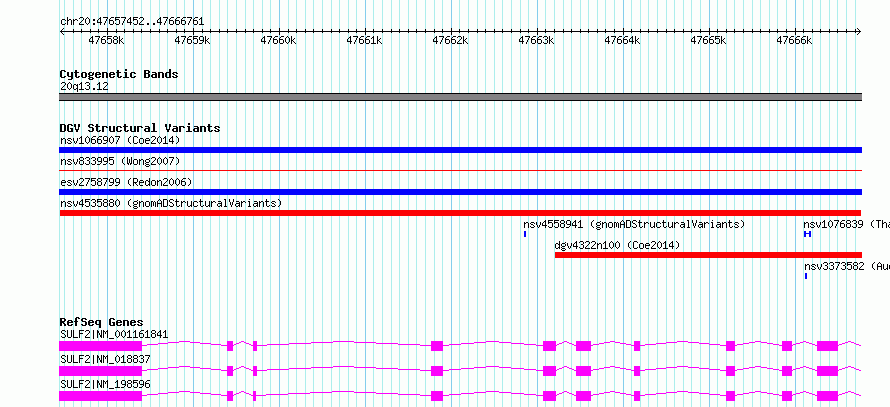The image size is (890, 407).
Task: Select the dgv4322n100 (Coe2014) red bar
Action: (x=708, y=255)
